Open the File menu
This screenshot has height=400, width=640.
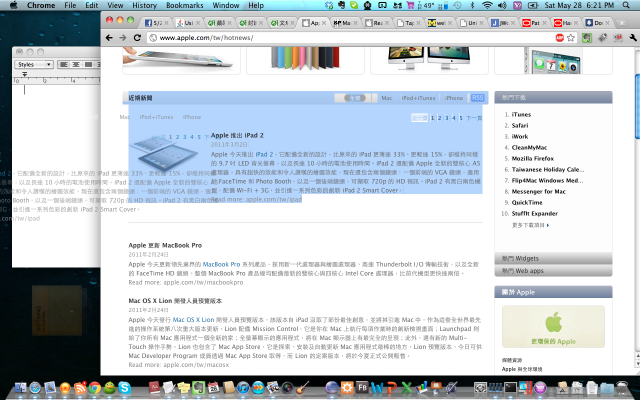[x=70, y=5]
